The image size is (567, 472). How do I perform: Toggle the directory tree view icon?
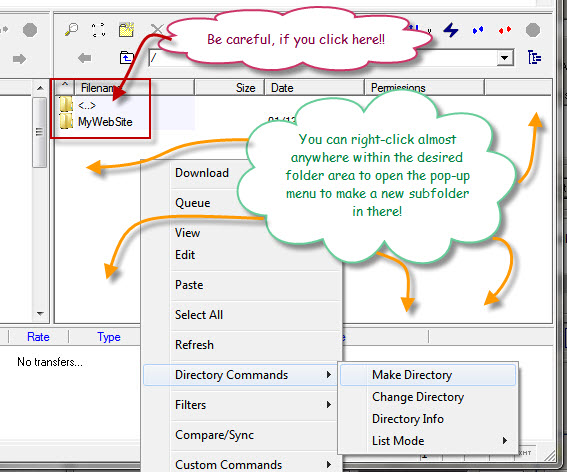click(x=534, y=57)
